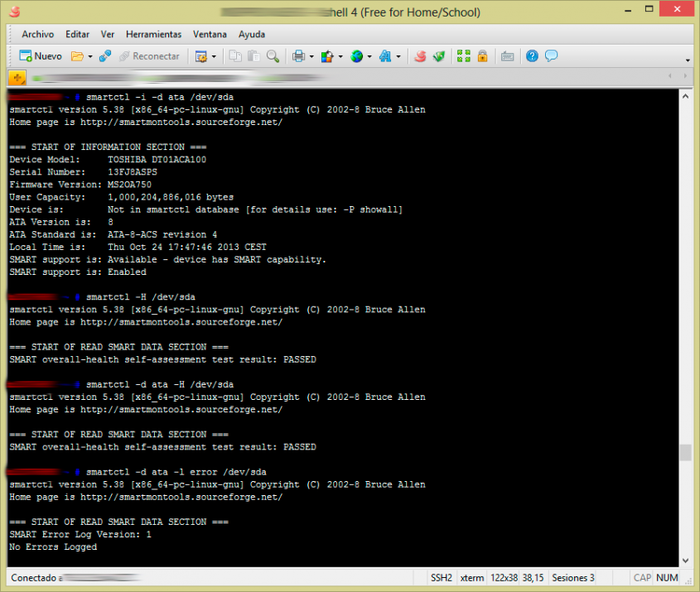
Task: Click the green Xftp transfer icon
Action: (439, 56)
